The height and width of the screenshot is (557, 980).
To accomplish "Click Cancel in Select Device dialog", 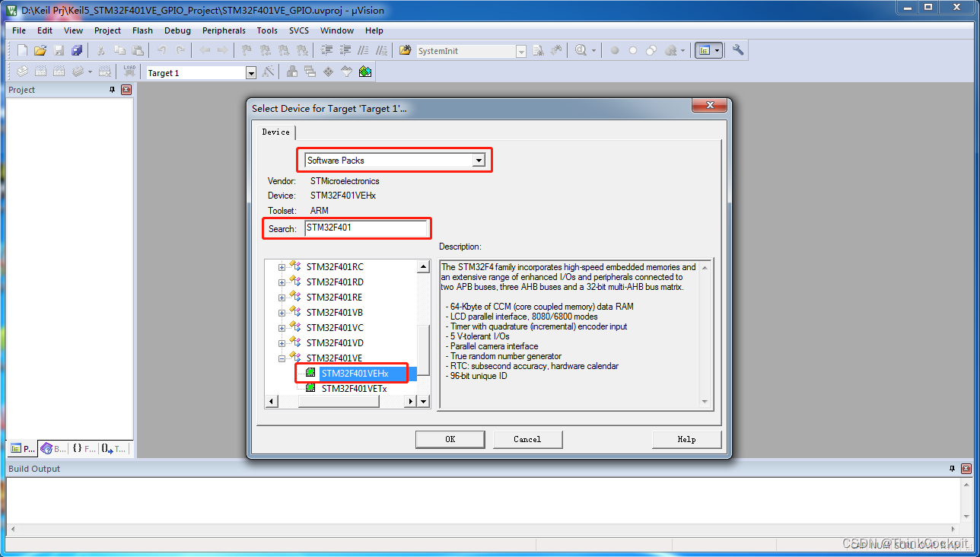I will click(x=527, y=439).
